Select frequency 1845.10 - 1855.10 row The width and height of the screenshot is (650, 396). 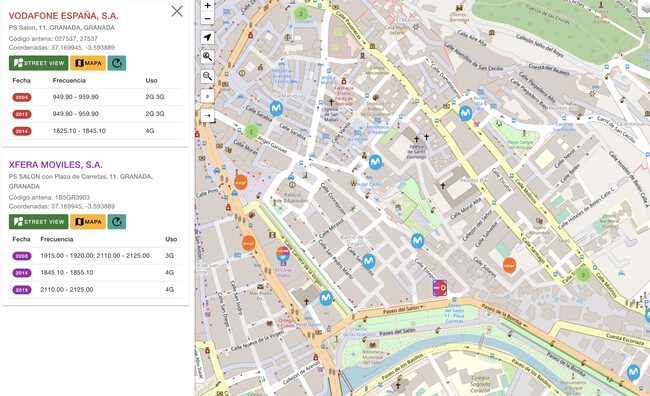(x=96, y=272)
